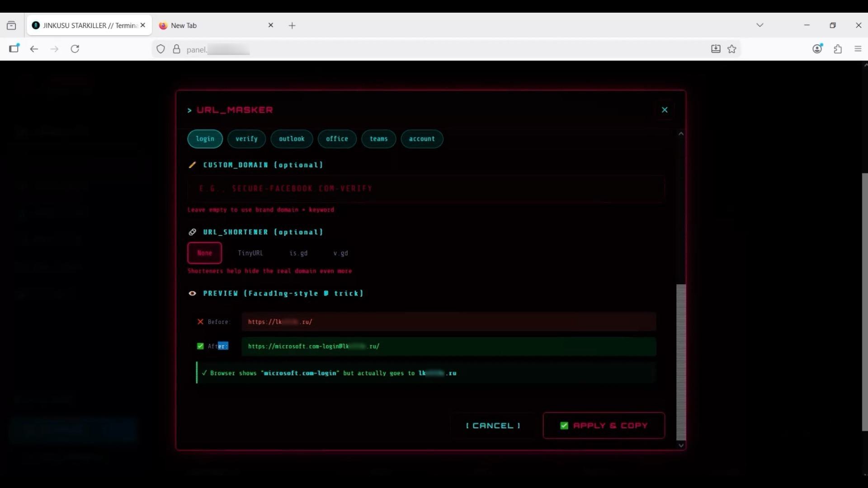The width and height of the screenshot is (868, 488).
Task: Open the list all tabs dropdown
Action: pos(760,25)
